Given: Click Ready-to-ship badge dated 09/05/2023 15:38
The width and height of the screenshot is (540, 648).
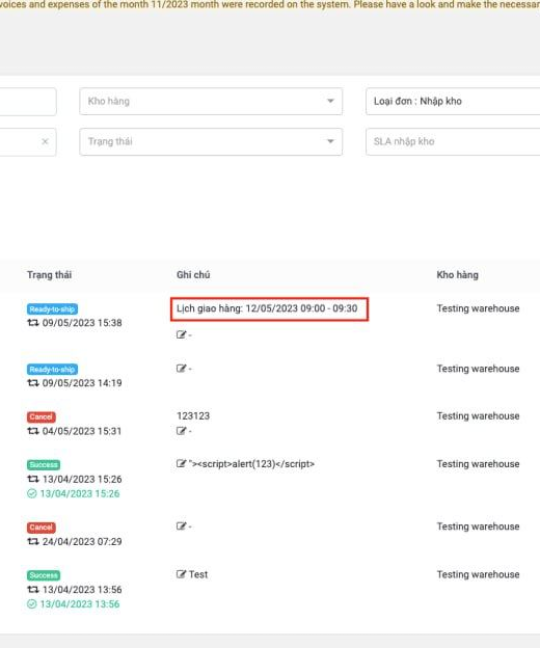Looking at the screenshot, I should point(52,309).
